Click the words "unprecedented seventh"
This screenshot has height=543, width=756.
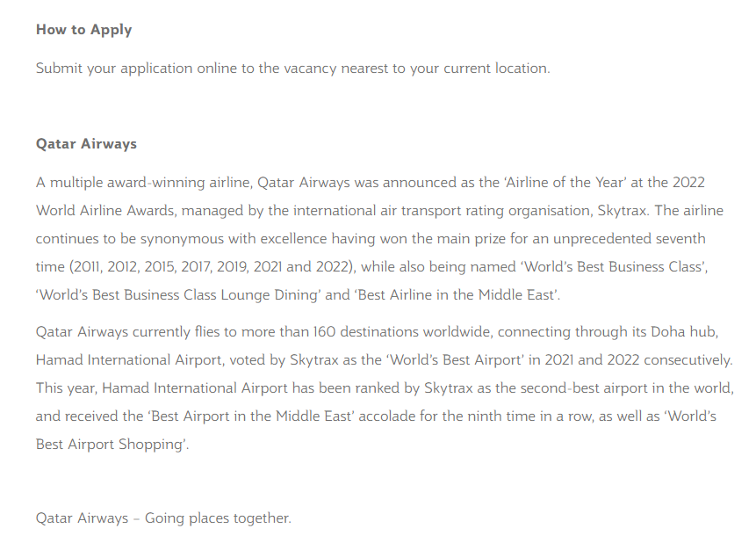point(630,239)
